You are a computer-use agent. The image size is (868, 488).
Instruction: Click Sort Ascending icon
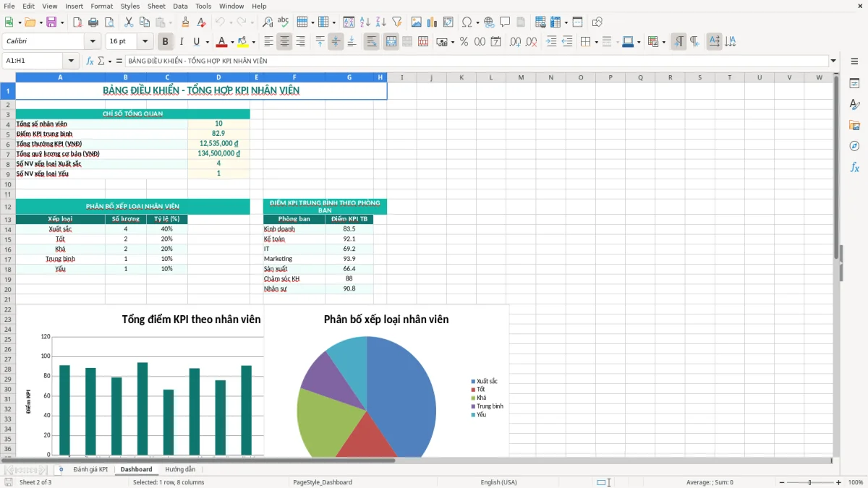coord(365,22)
